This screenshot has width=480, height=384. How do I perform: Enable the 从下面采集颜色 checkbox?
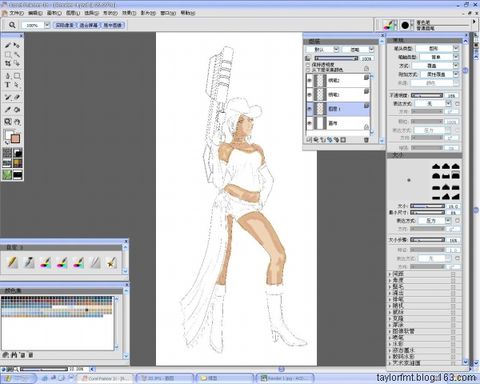pyautogui.click(x=308, y=70)
